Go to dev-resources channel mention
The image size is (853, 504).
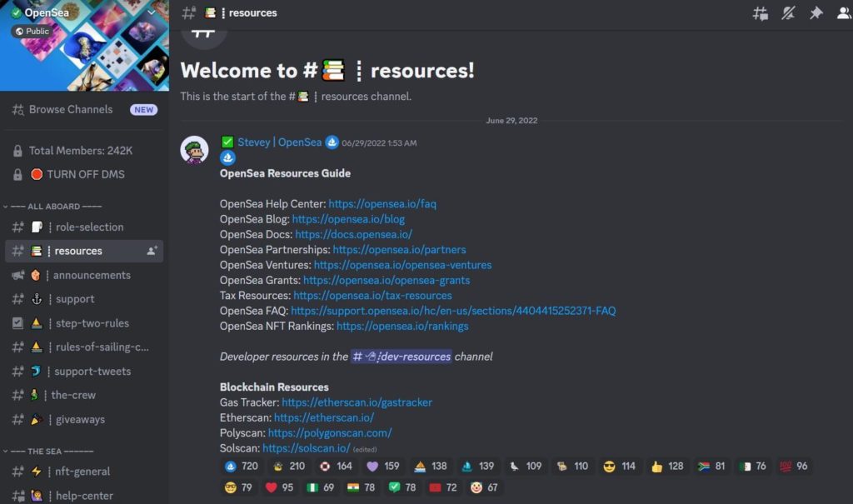pos(401,357)
